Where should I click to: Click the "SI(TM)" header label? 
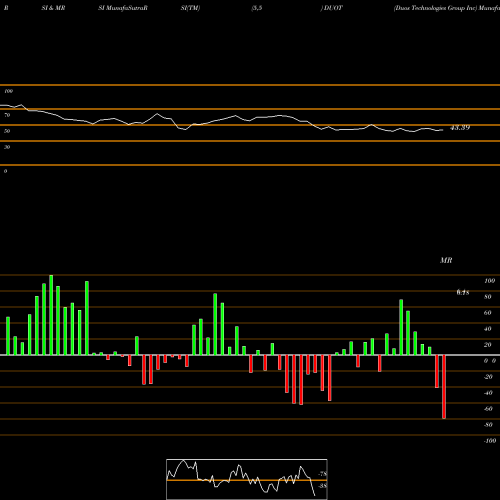pos(190,8)
